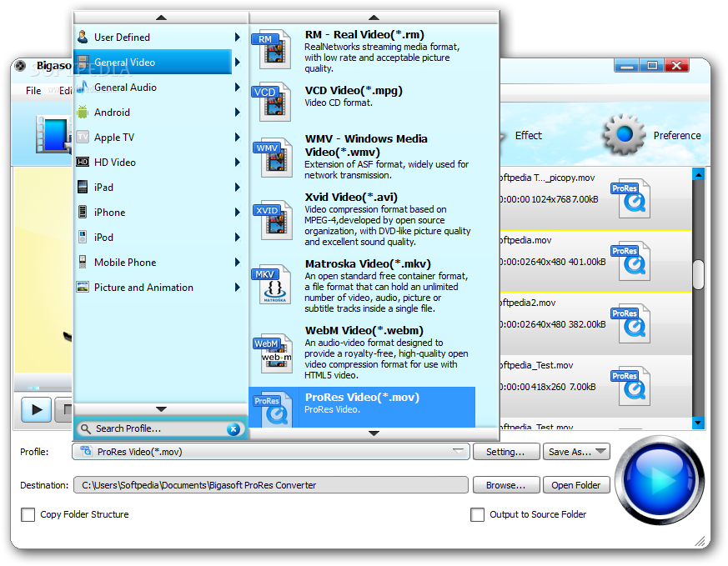
Task: Open the File menu
Action: 33,91
